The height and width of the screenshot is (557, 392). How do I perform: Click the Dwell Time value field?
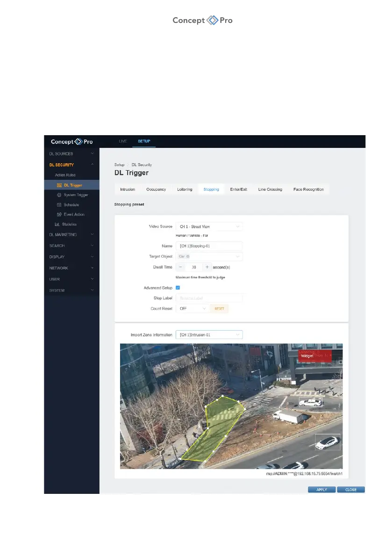pyautogui.click(x=194, y=267)
